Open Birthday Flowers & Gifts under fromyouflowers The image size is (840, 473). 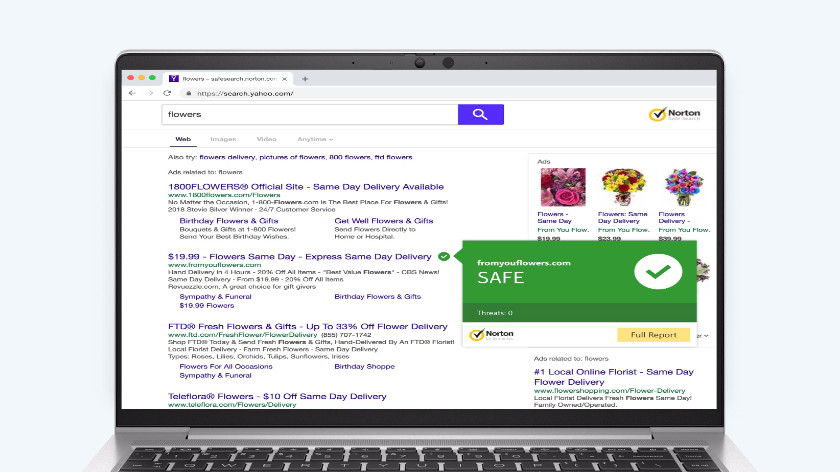(378, 296)
